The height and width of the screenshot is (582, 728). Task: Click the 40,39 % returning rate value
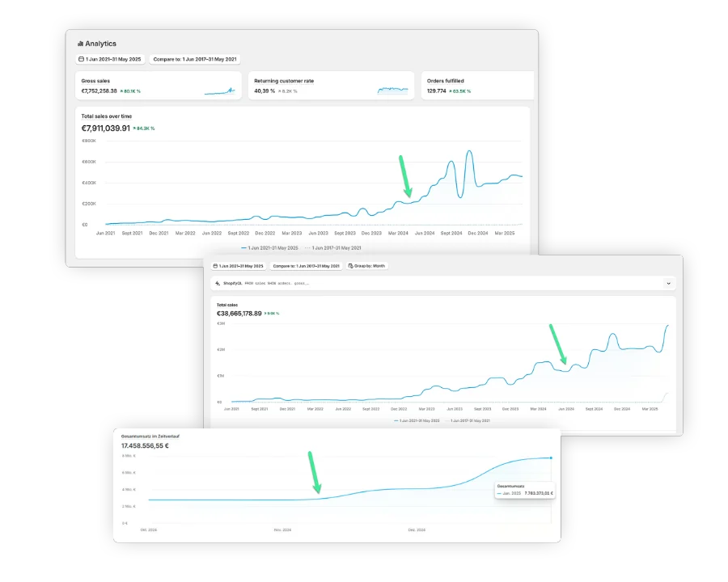[x=265, y=91]
